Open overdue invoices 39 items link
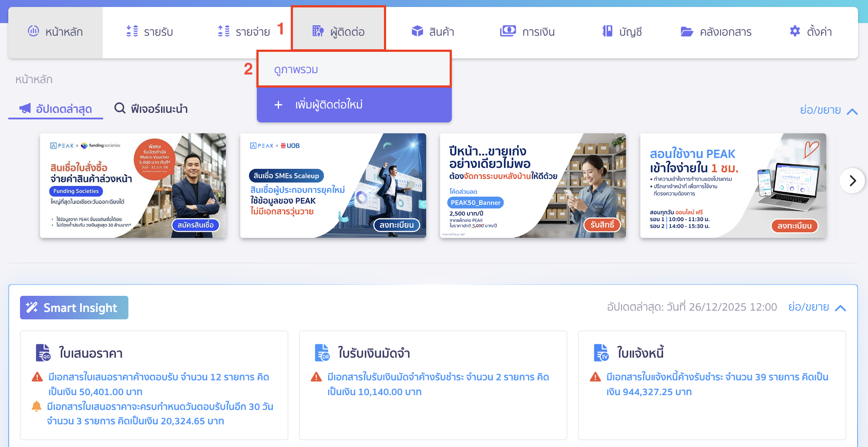This screenshot has width=868, height=447. pyautogui.click(x=717, y=384)
